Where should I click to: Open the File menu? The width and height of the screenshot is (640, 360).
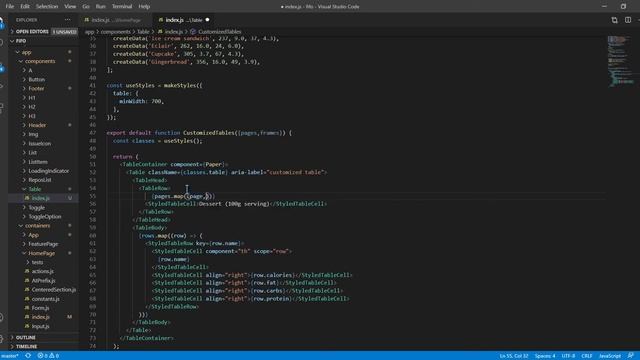tap(10, 7)
